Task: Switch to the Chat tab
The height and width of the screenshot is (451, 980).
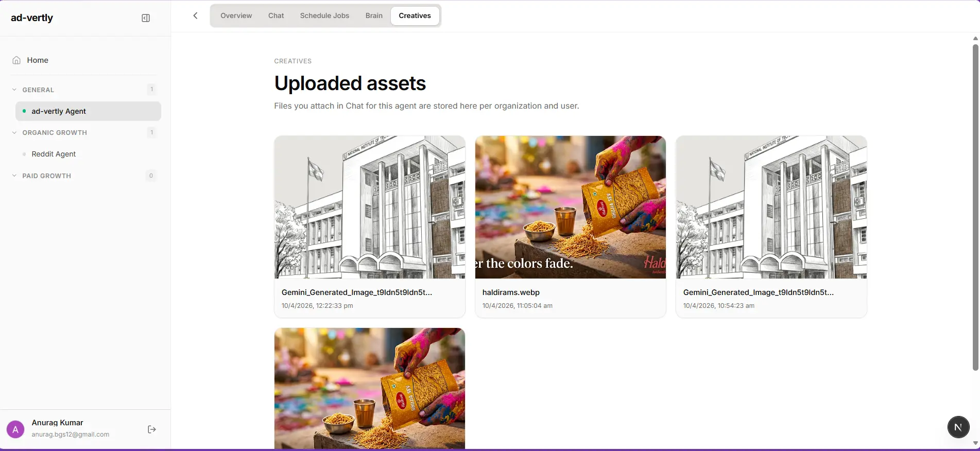Action: coord(276,15)
